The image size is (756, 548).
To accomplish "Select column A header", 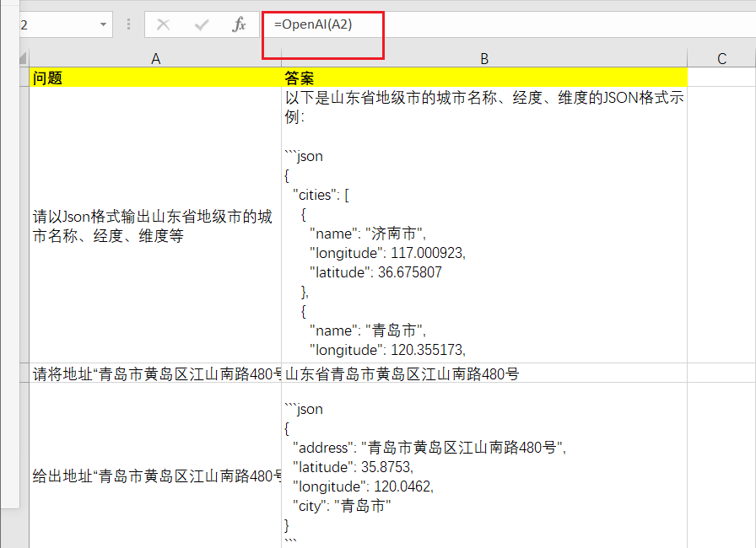I will pyautogui.click(x=155, y=58).
